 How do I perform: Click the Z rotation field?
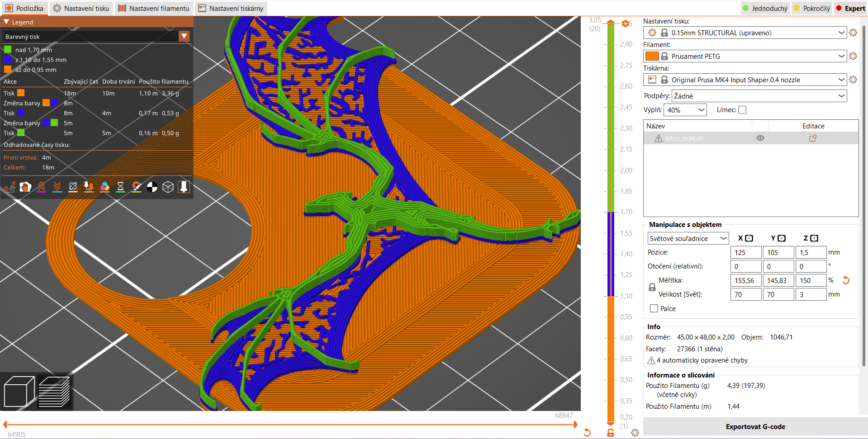(x=811, y=266)
